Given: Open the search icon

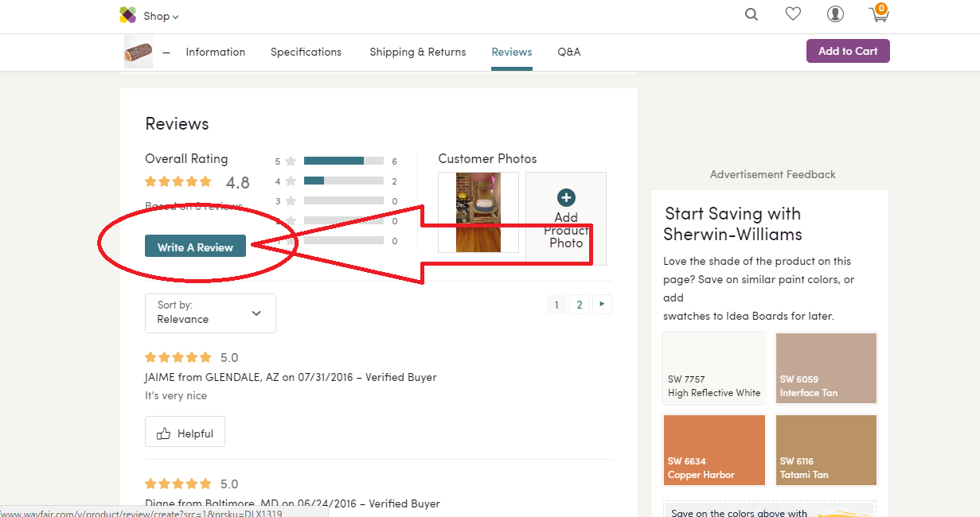Looking at the screenshot, I should coord(751,14).
